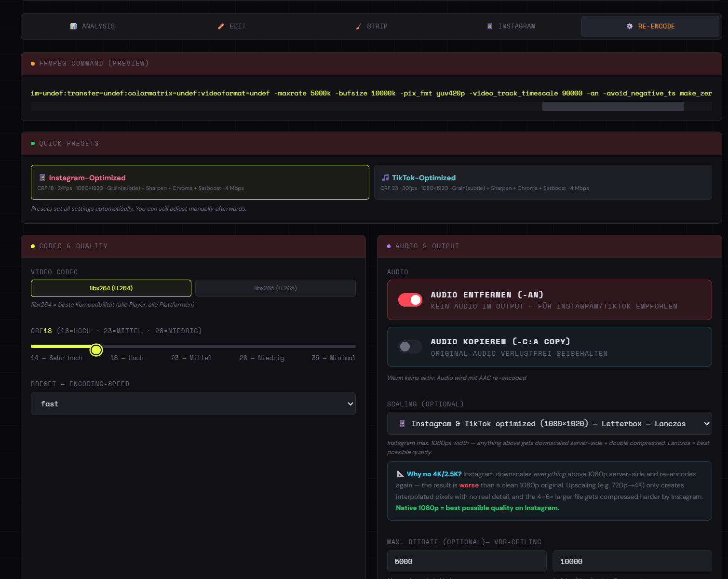
Task: Click the ruler icon beside Why no 4K/2.5K
Action: [400, 474]
